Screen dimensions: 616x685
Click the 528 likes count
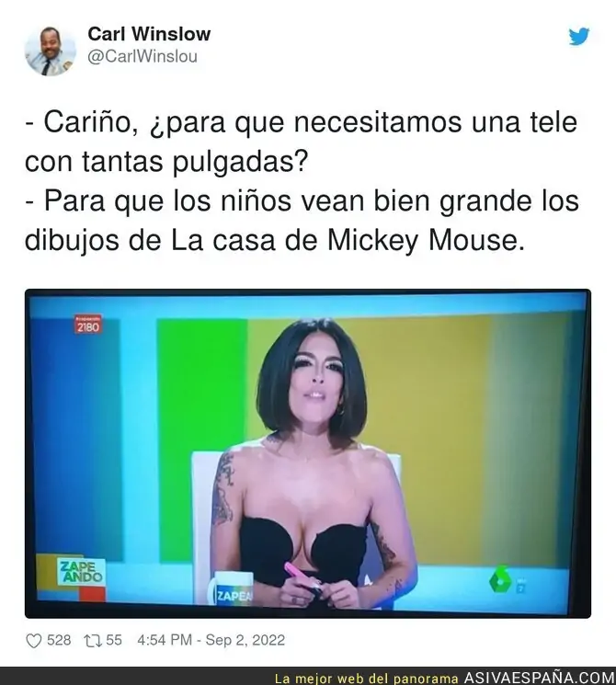pyautogui.click(x=59, y=641)
